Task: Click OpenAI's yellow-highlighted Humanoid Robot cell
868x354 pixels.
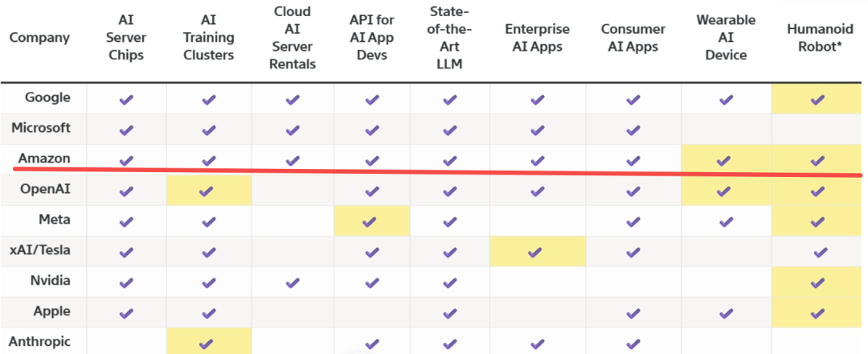Action: coord(818,191)
